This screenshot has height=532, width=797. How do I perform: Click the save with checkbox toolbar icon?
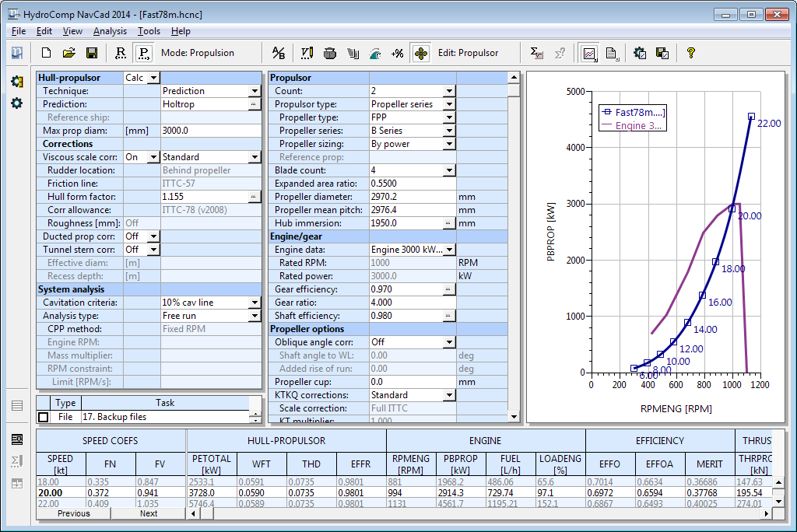click(x=662, y=53)
